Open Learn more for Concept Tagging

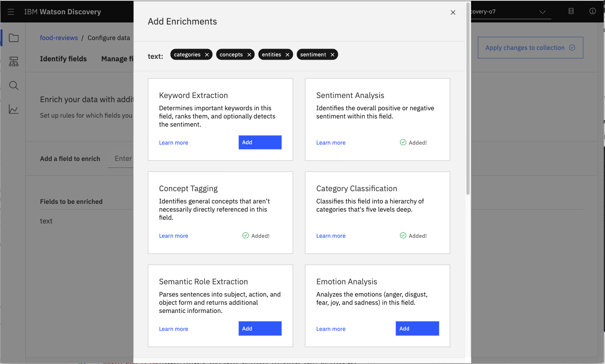coord(173,236)
